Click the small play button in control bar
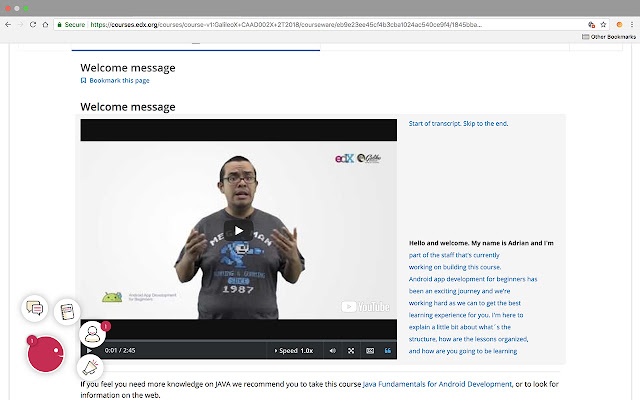Screen dimensions: 640x400 pyautogui.click(x=89, y=350)
